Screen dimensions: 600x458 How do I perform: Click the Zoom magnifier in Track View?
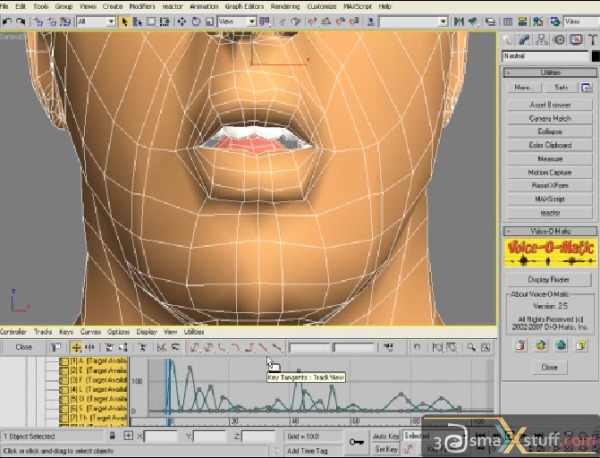[471, 347]
